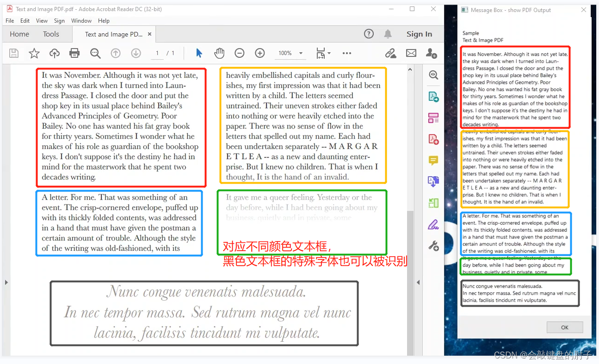Image resolution: width=599 pixels, height=364 pixels.
Task: Open the Edit menu
Action: (25, 21)
